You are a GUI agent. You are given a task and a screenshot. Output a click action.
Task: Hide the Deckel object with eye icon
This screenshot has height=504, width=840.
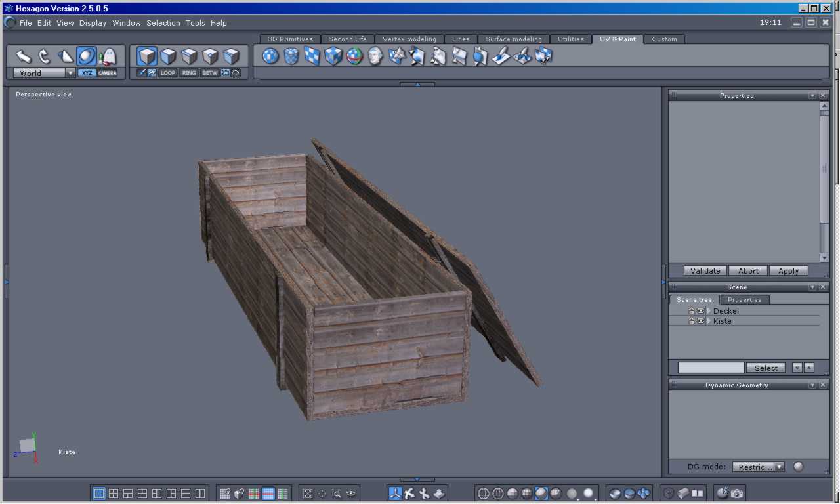point(700,311)
